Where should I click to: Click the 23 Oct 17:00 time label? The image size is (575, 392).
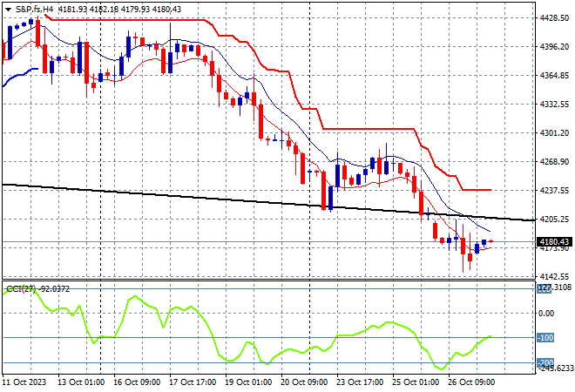(360, 382)
